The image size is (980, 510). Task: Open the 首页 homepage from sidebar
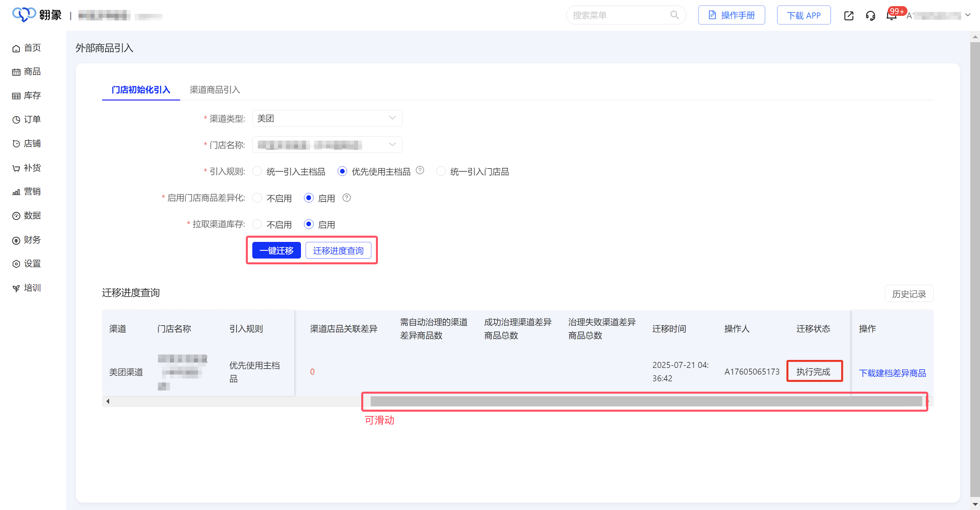pyautogui.click(x=32, y=48)
